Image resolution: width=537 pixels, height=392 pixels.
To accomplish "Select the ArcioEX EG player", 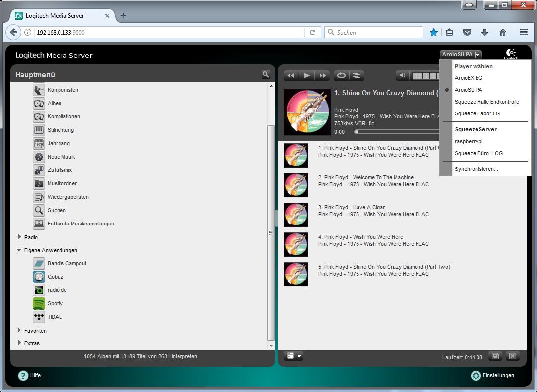I will coord(469,78).
